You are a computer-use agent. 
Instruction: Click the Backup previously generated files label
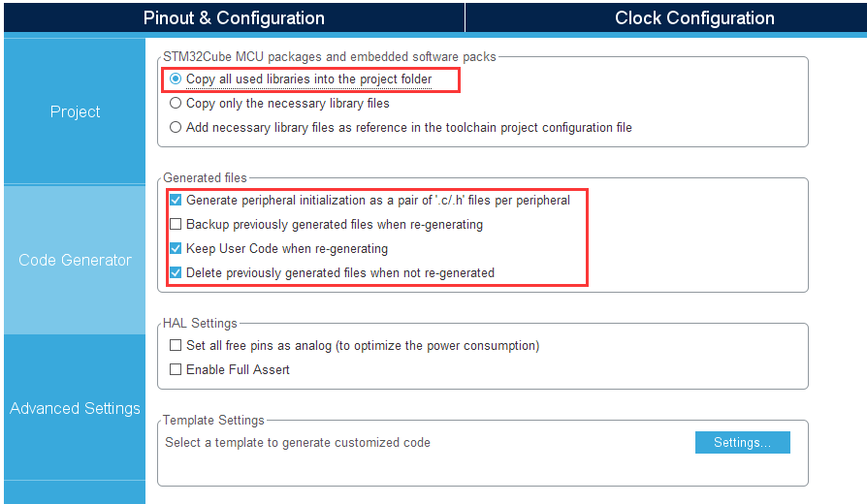click(x=335, y=224)
